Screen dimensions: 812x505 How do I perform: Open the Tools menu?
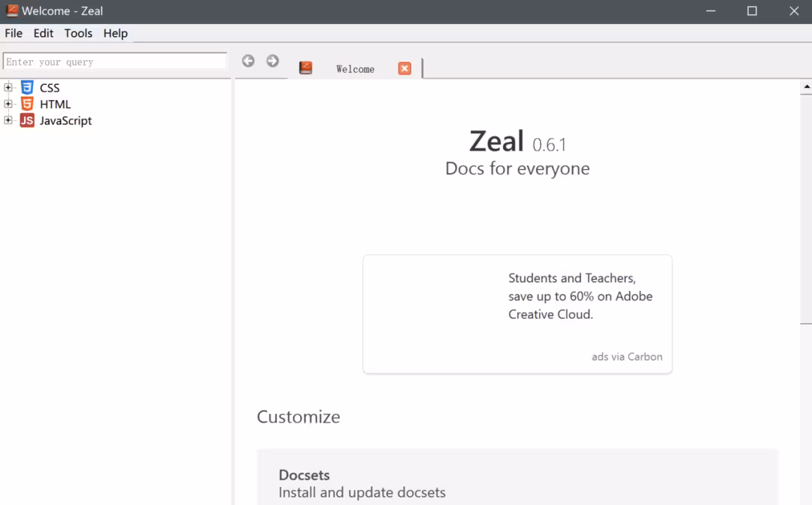[x=78, y=33]
